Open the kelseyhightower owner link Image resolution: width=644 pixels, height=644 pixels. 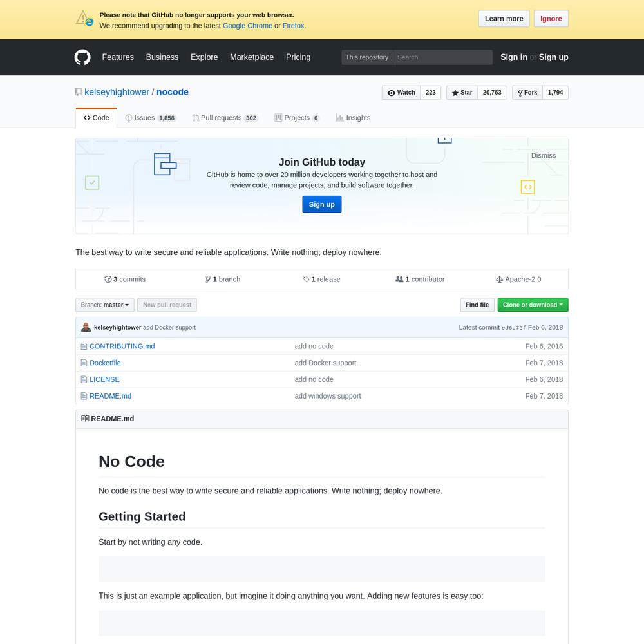pyautogui.click(x=117, y=92)
